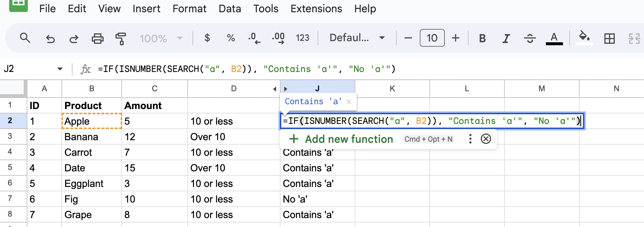This screenshot has height=227, width=644.
Task: Toggle strikethrough formatting
Action: [x=530, y=38]
